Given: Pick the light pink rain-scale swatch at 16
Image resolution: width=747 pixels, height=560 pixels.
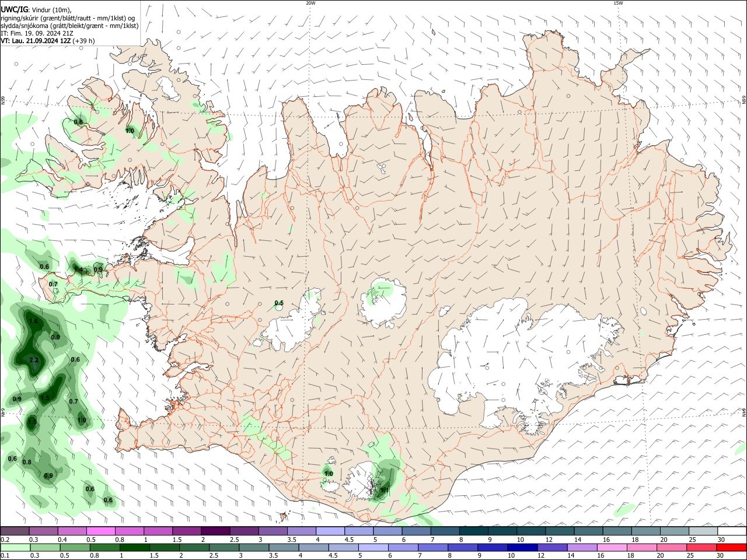Looking at the screenshot, I should (612, 547).
